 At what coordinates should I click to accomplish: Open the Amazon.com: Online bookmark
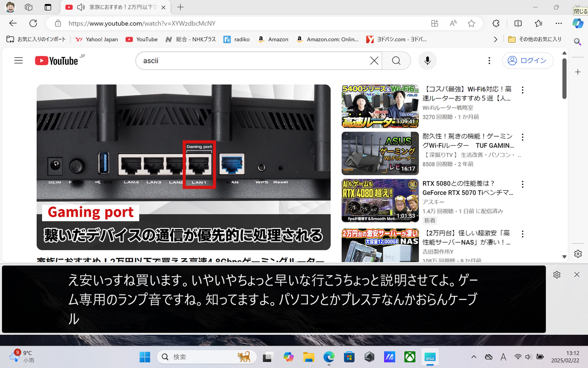pos(327,39)
